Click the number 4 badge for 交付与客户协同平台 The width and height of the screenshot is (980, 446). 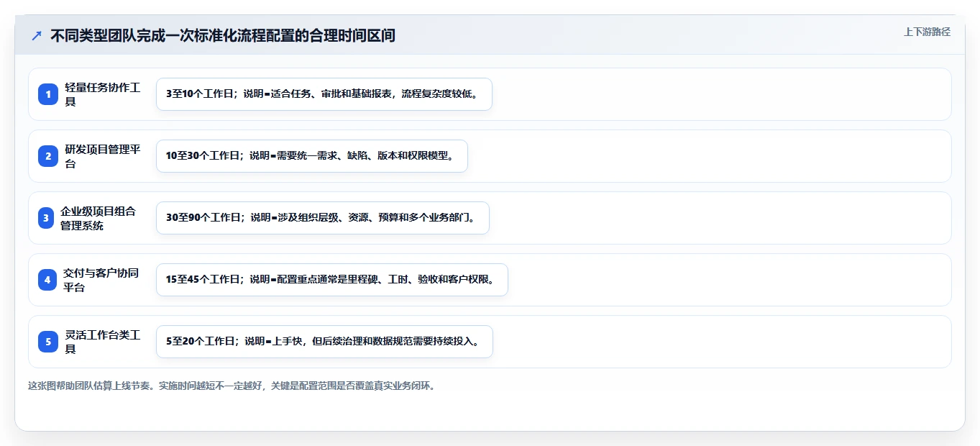pos(47,280)
